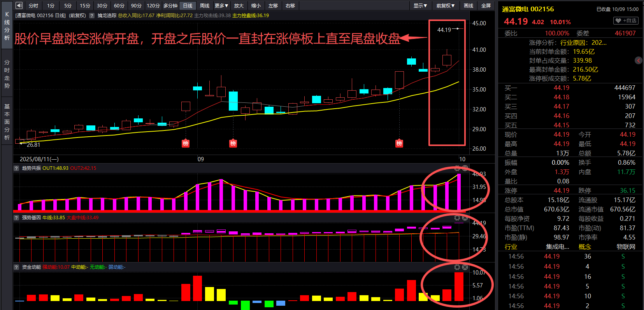Select the 60分 timeframe

(x=119, y=5)
